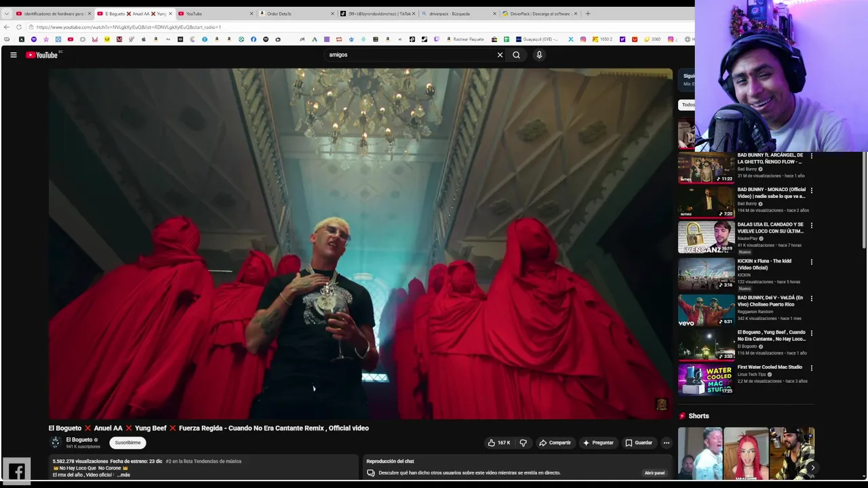Open options for BAD BUNNY - MONACO video

tap(811, 190)
